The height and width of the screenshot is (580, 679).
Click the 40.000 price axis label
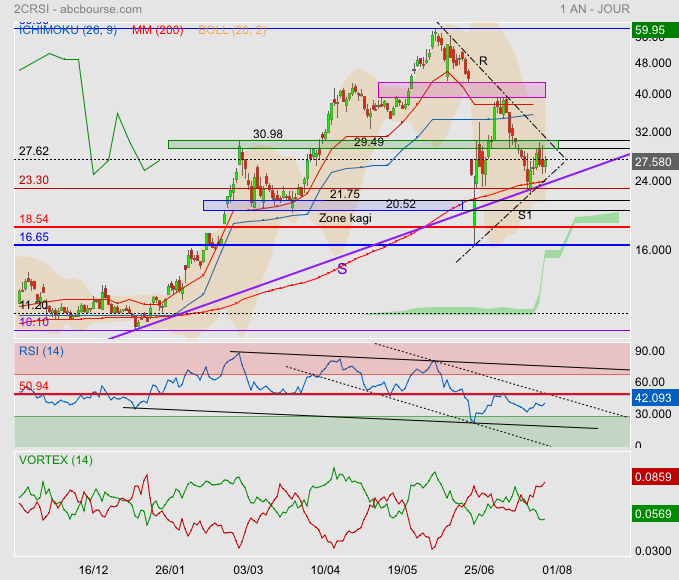[653, 94]
